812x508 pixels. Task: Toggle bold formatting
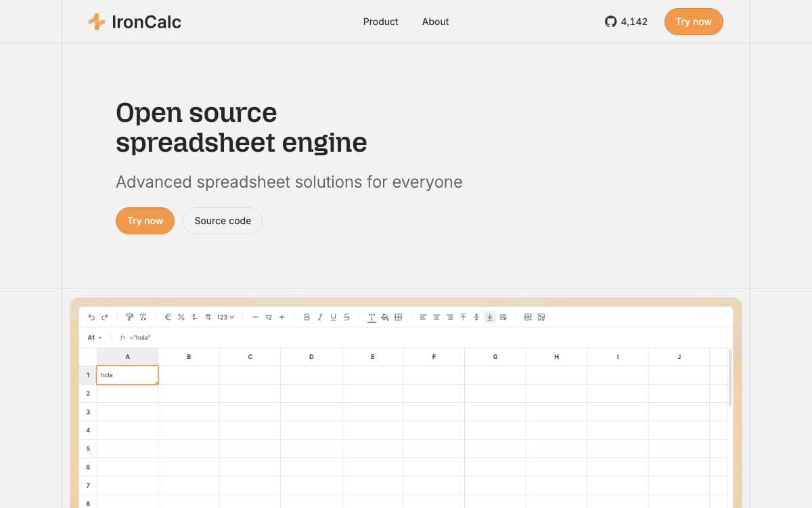click(307, 317)
